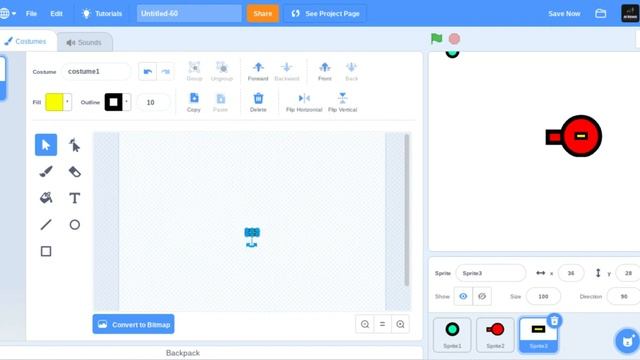The width and height of the screenshot is (640, 360).
Task: Open the Choose a Sprite button
Action: click(627, 340)
